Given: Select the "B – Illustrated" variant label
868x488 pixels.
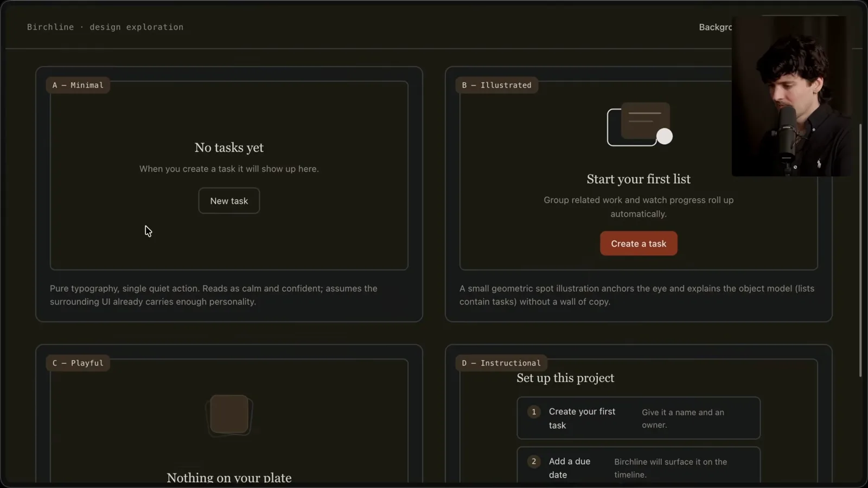Looking at the screenshot, I should coord(497,85).
